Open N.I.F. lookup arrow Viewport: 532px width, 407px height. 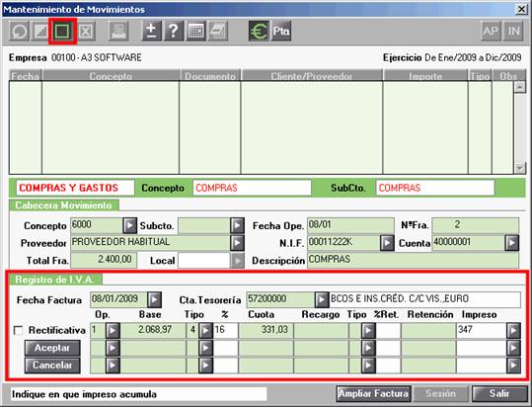387,243
